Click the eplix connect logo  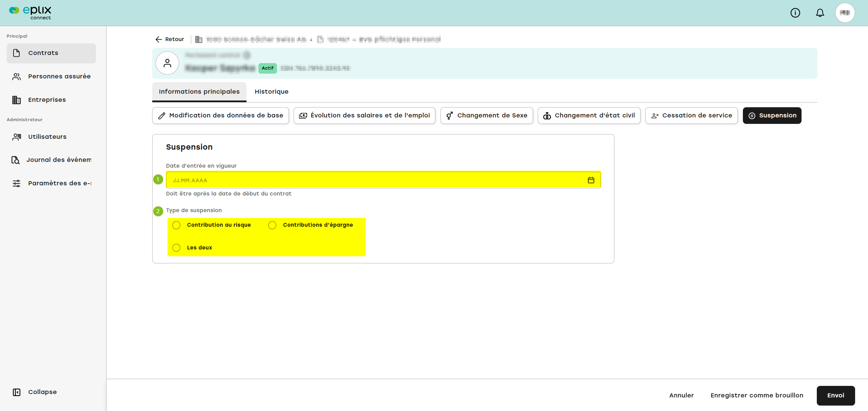(x=30, y=13)
